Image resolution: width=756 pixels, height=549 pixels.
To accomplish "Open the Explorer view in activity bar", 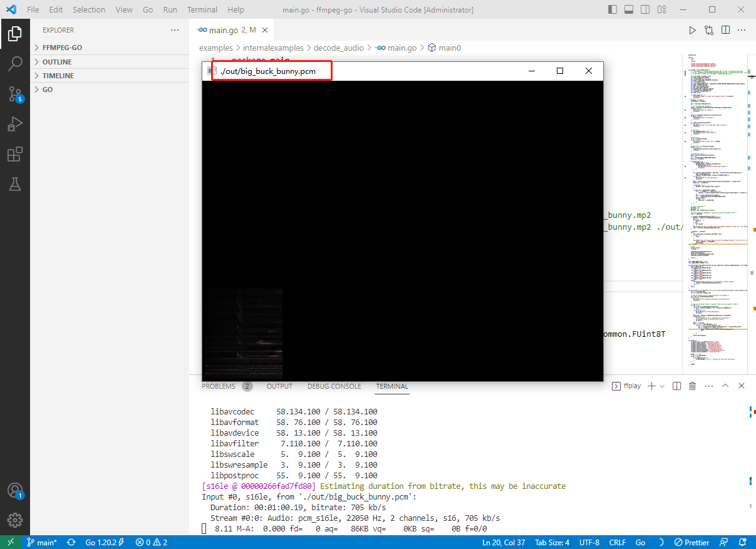I will click(15, 34).
